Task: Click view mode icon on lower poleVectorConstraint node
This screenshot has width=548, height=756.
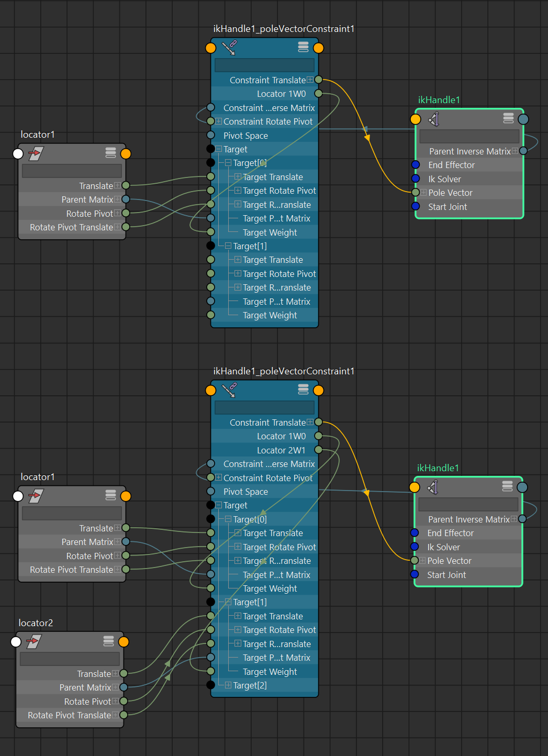Action: coord(303,390)
